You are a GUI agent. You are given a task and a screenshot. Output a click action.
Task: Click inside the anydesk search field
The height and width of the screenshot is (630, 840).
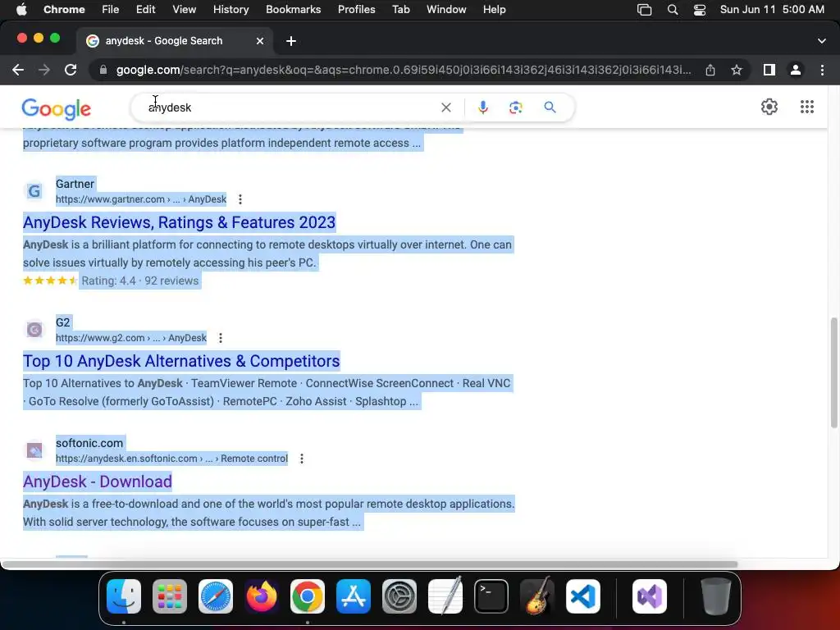[290, 107]
